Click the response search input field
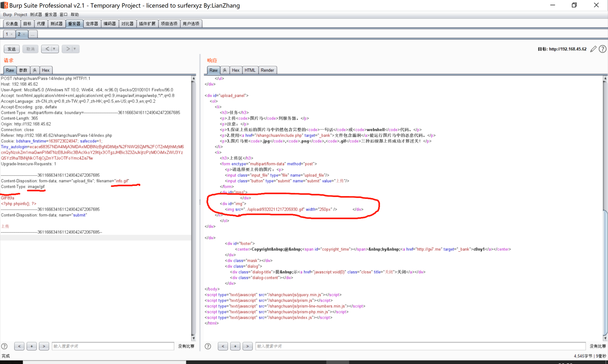This screenshot has height=364, width=608. tap(420, 346)
